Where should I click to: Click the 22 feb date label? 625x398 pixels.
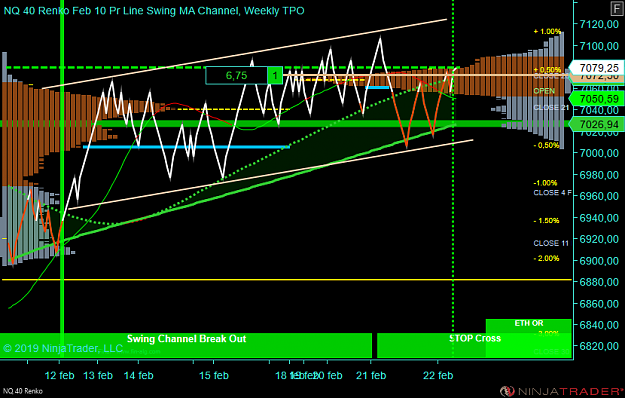tap(438, 375)
